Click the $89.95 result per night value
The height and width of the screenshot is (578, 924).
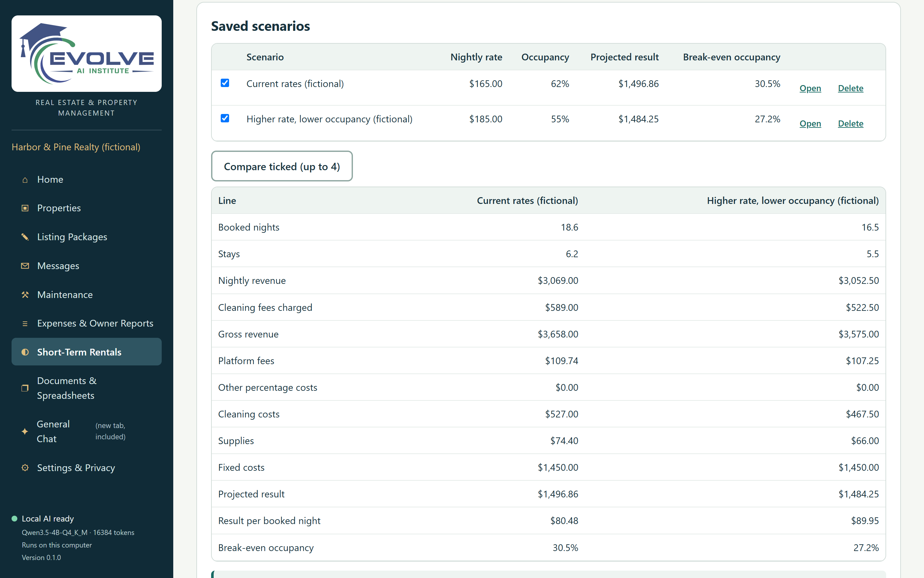tap(865, 521)
